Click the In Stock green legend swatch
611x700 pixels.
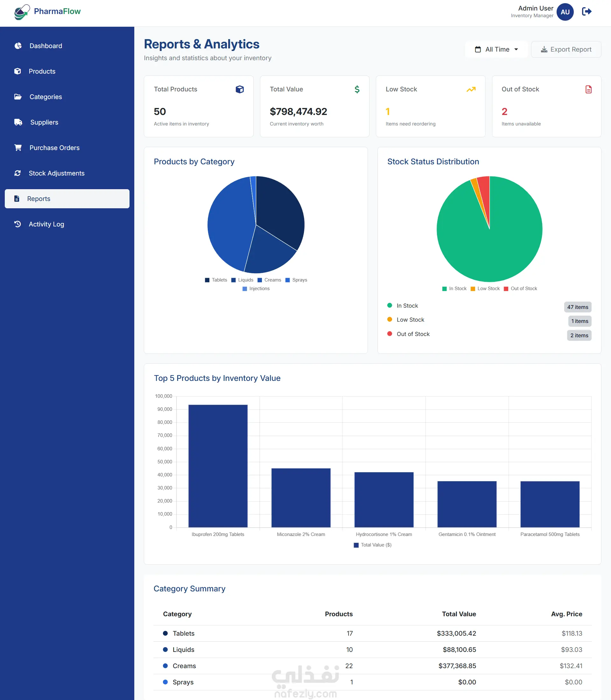(444, 289)
